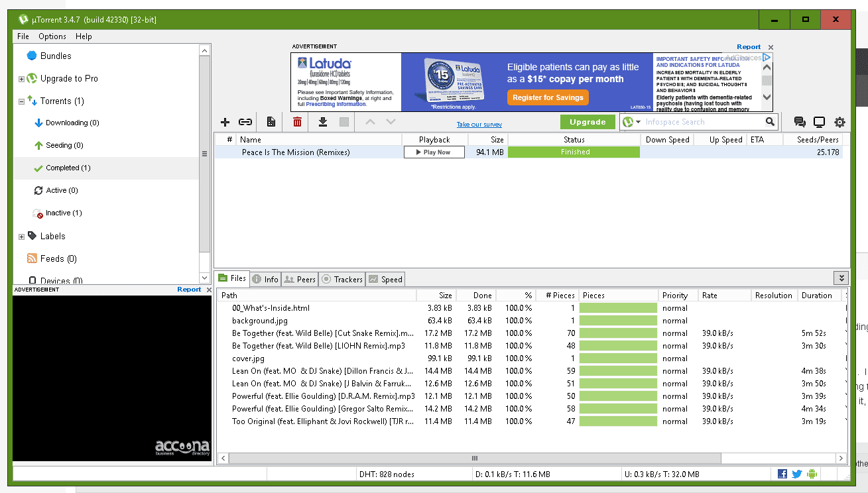868x493 pixels.
Task: Click sidebar scrollbar down arrow
Action: click(205, 278)
